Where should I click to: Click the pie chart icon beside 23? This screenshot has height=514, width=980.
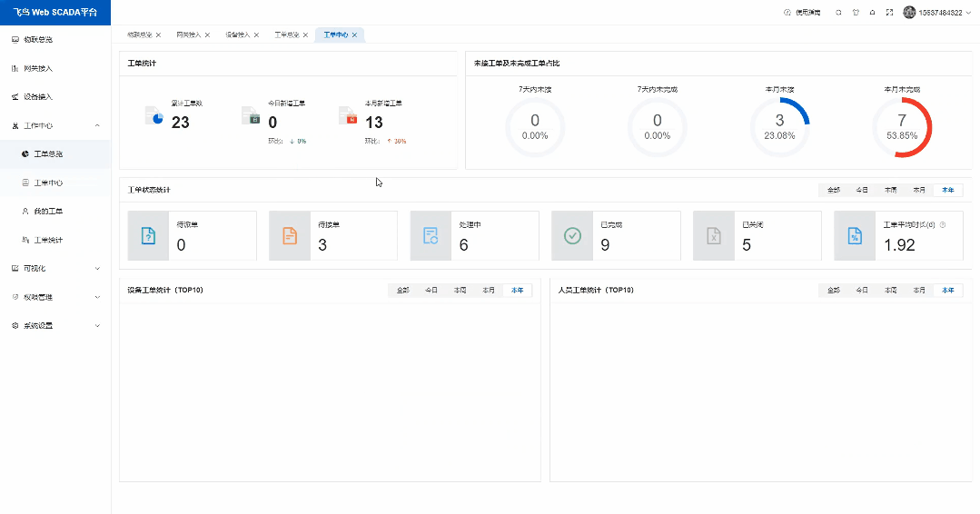pyautogui.click(x=154, y=115)
